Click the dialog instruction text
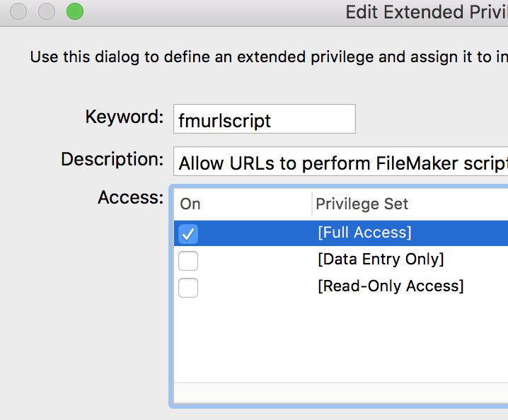The image size is (508, 420). [x=269, y=57]
